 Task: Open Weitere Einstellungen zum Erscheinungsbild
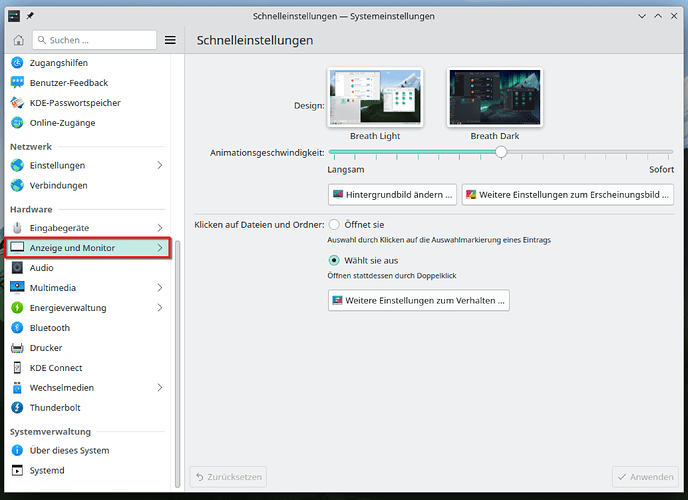567,195
